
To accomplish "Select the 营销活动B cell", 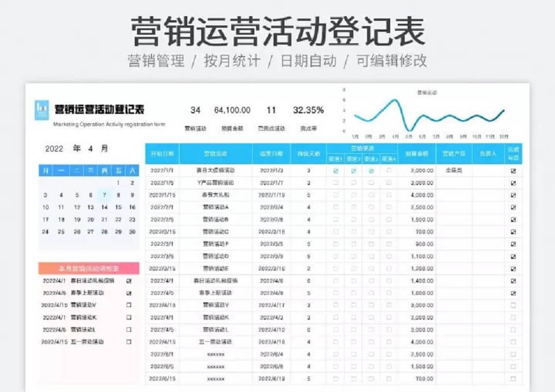I will click(216, 220).
